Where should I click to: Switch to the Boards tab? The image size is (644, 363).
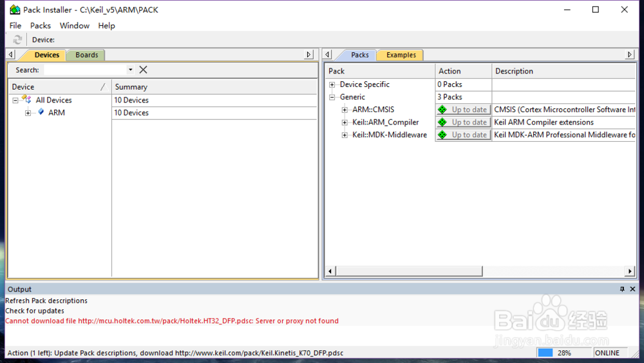[86, 55]
